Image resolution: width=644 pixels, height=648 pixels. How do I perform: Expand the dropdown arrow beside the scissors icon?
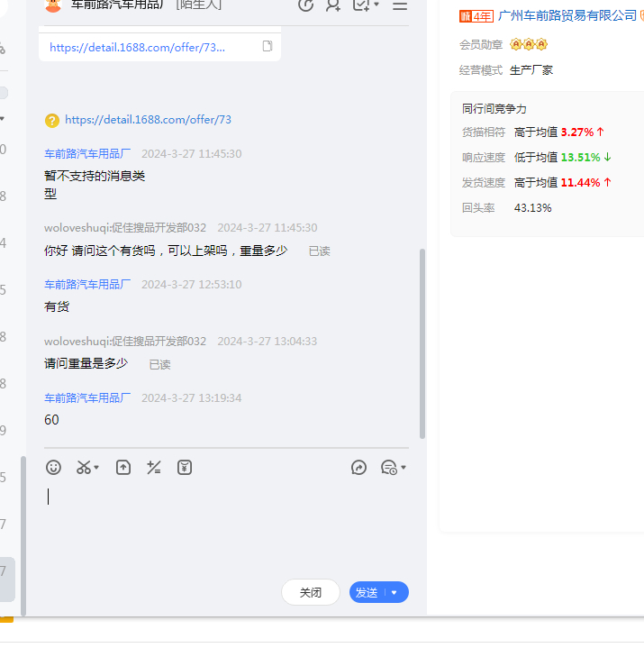[x=96, y=468]
